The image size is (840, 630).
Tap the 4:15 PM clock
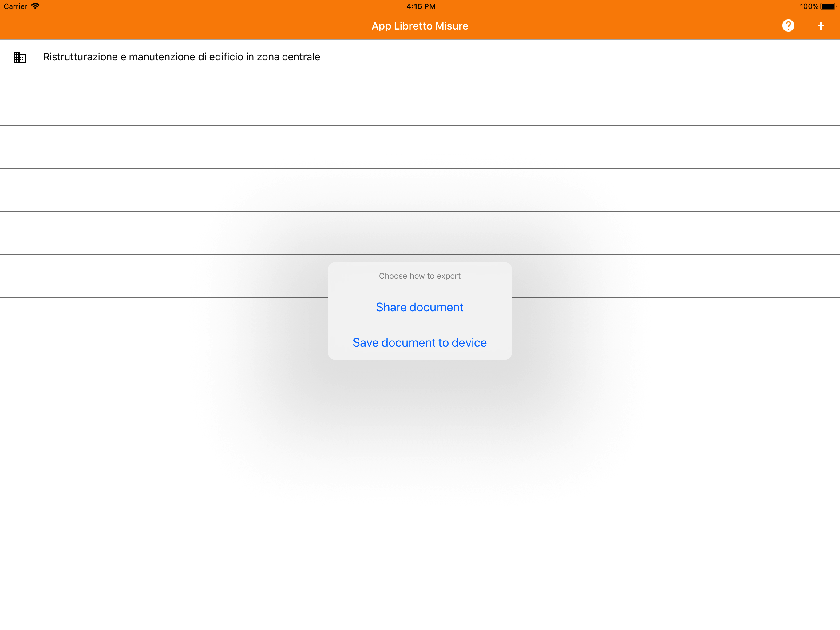[x=421, y=6]
